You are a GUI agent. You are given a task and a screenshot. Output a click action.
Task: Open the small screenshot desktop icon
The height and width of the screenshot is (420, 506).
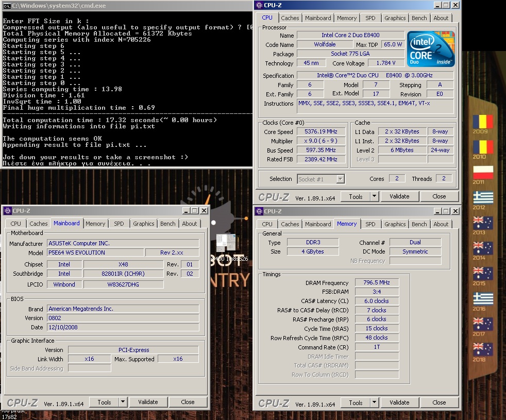pyautogui.click(x=226, y=243)
